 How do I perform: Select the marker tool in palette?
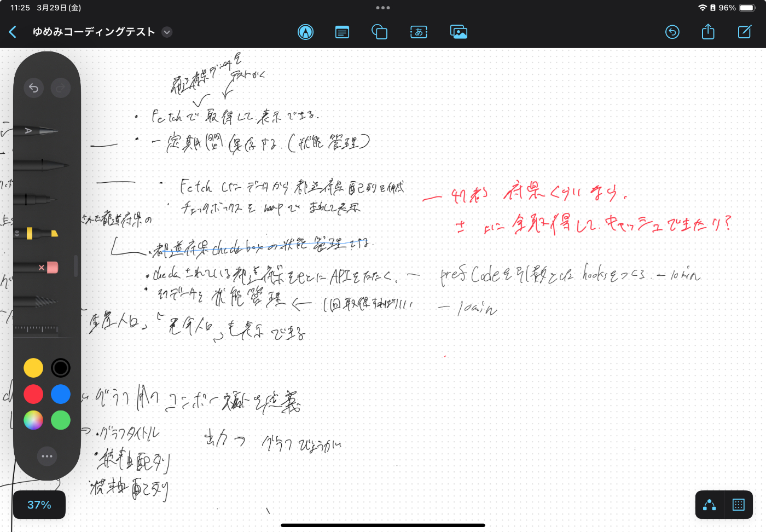42,165
